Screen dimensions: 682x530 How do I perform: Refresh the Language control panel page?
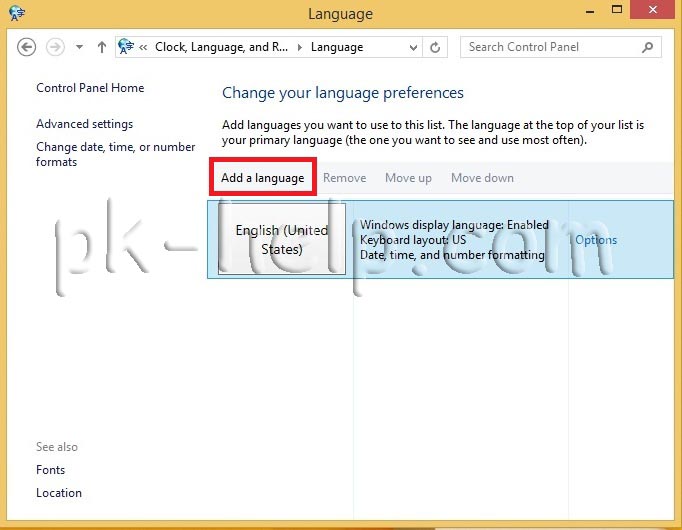pyautogui.click(x=435, y=47)
